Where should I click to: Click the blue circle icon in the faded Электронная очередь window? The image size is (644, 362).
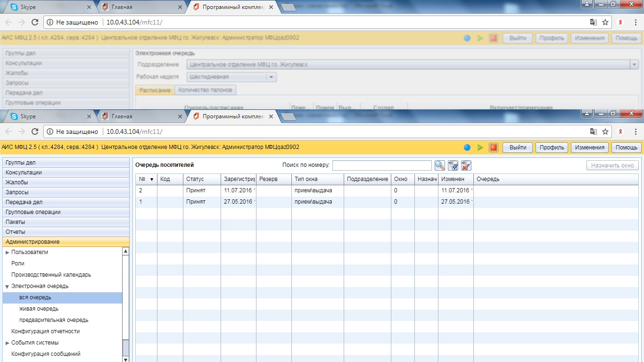click(467, 38)
